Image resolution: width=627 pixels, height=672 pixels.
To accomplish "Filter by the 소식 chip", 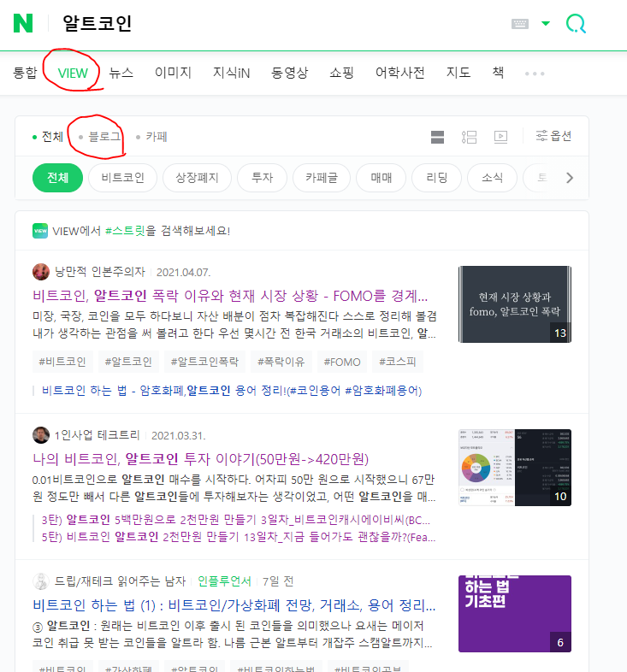I will click(x=492, y=178).
